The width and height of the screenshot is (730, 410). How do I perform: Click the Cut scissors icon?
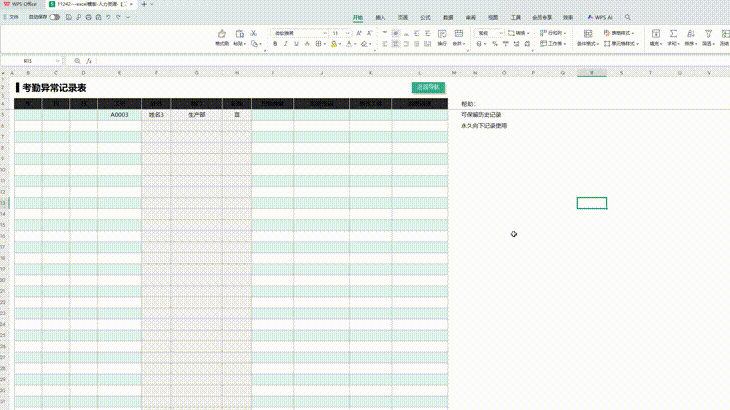click(256, 33)
